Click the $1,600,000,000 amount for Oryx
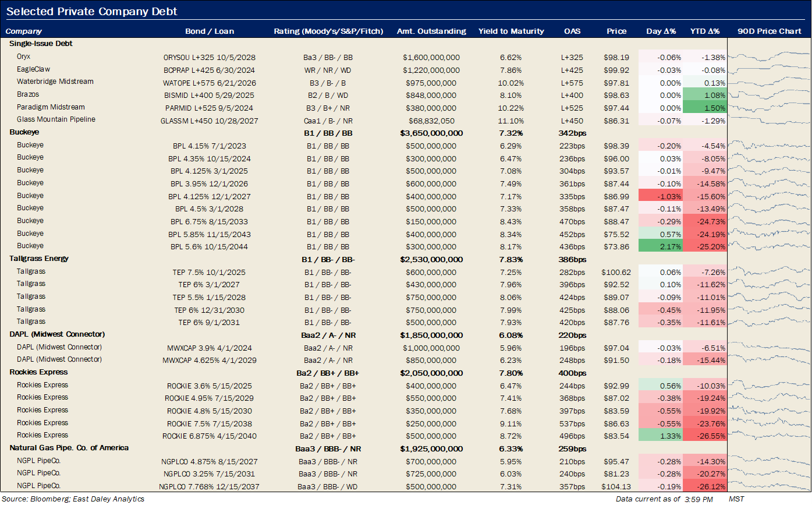The image size is (812, 505). pos(431,58)
